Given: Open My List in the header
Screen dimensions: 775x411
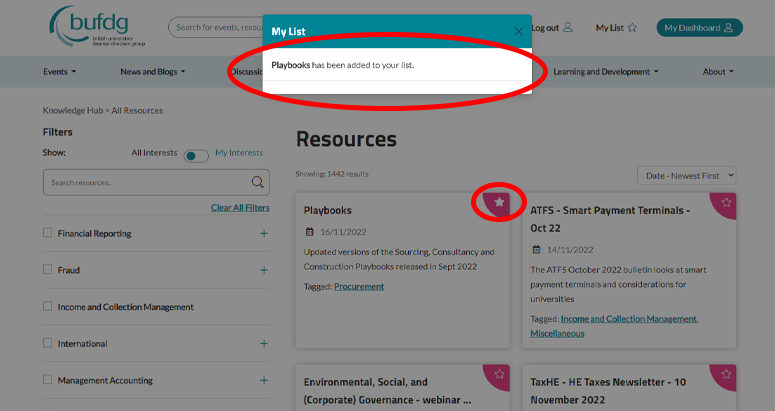Looking at the screenshot, I should tap(616, 28).
